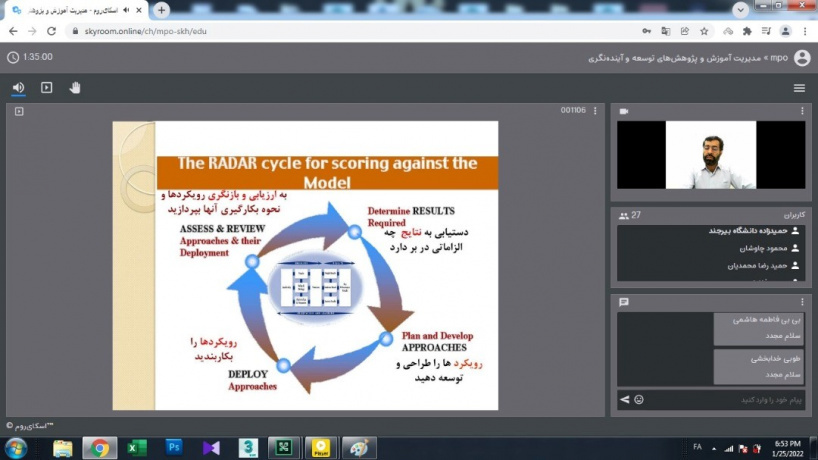The width and height of the screenshot is (818, 460).
Task: Open webcam panel three-dot options
Action: click(x=801, y=111)
